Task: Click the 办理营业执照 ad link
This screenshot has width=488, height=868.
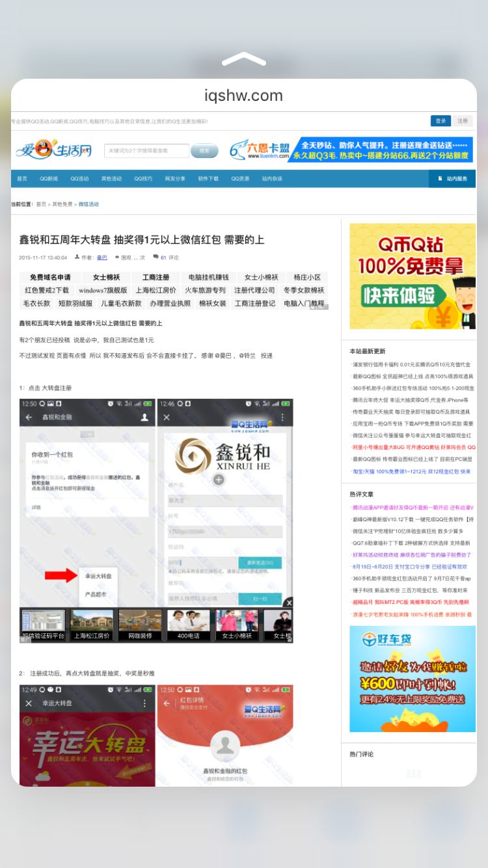Action: [x=170, y=303]
